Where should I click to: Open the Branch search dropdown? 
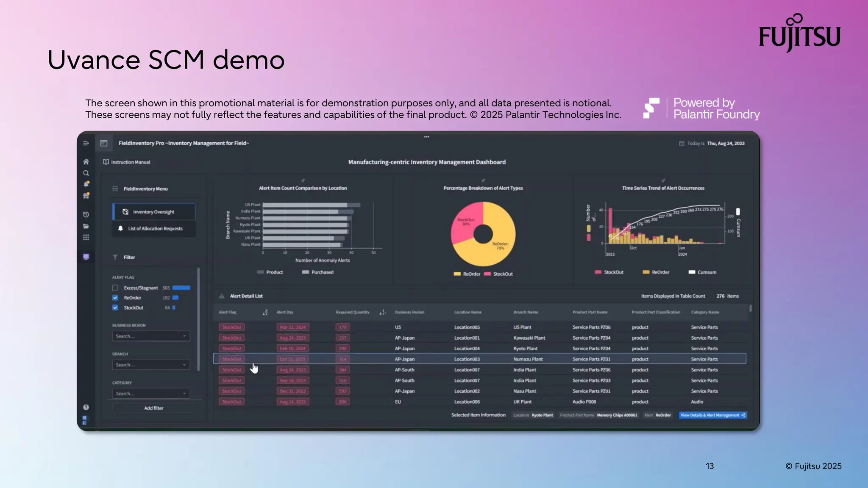151,365
